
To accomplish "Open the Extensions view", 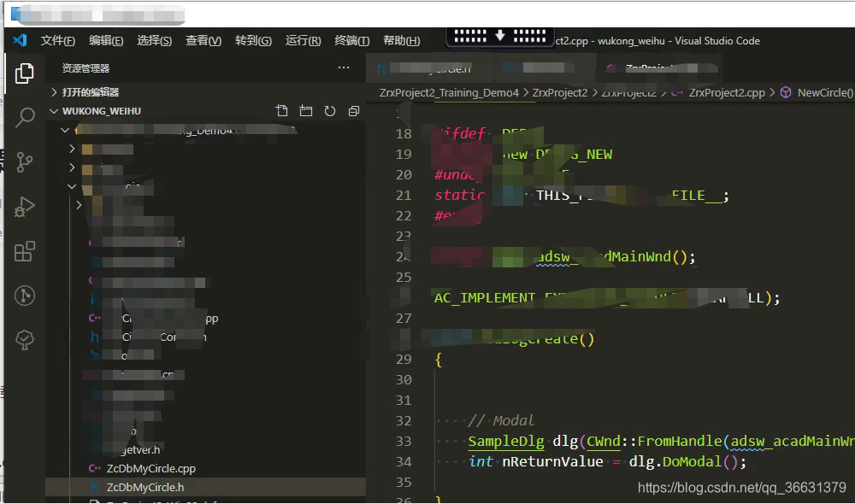I will 24,251.
